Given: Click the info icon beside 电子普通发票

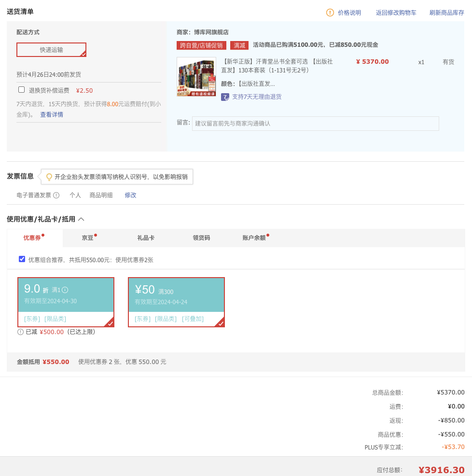Looking at the screenshot, I should 56,195.
